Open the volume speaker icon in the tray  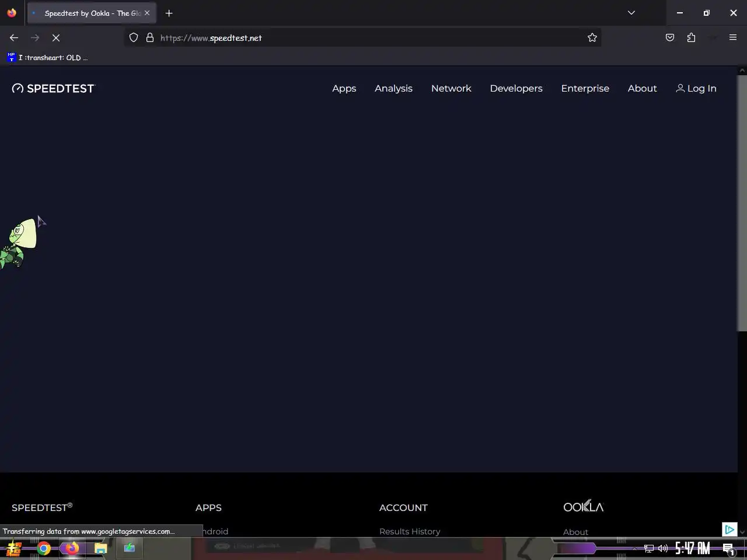(x=663, y=548)
